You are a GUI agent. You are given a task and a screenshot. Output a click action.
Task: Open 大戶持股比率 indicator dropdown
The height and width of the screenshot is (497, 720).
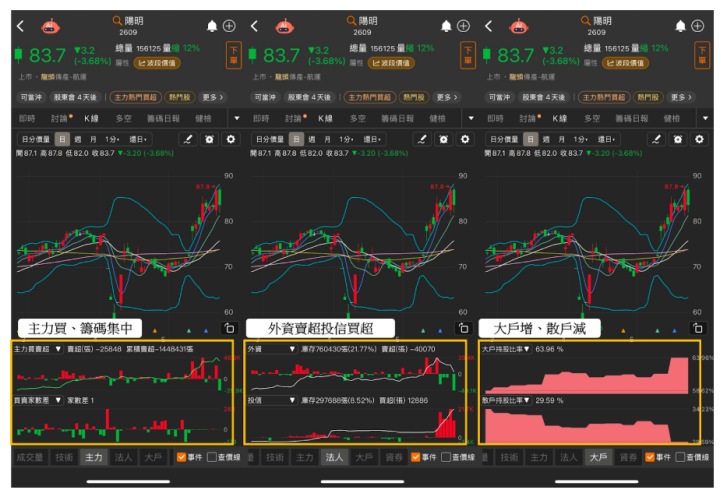[506, 349]
